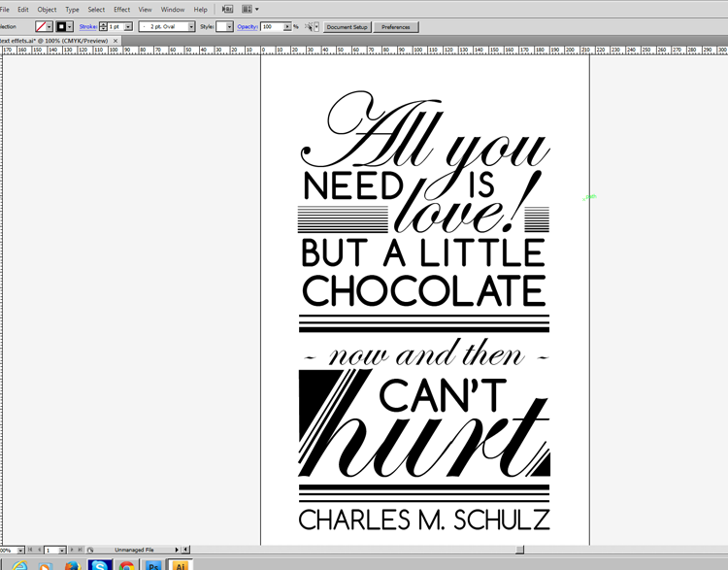Open the Edit menu
The width and height of the screenshot is (728, 570).
tap(22, 10)
